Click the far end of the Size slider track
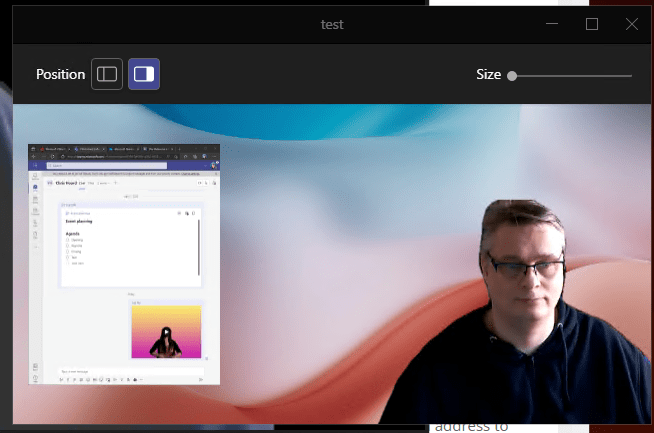 coord(630,75)
